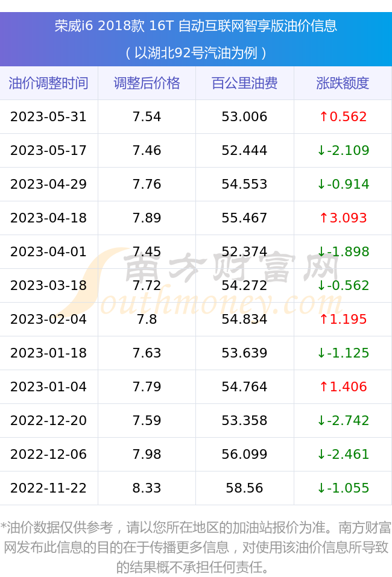Click the green down arrow beside -0.914
Viewport: 392px width, 577px height.
tap(321, 184)
